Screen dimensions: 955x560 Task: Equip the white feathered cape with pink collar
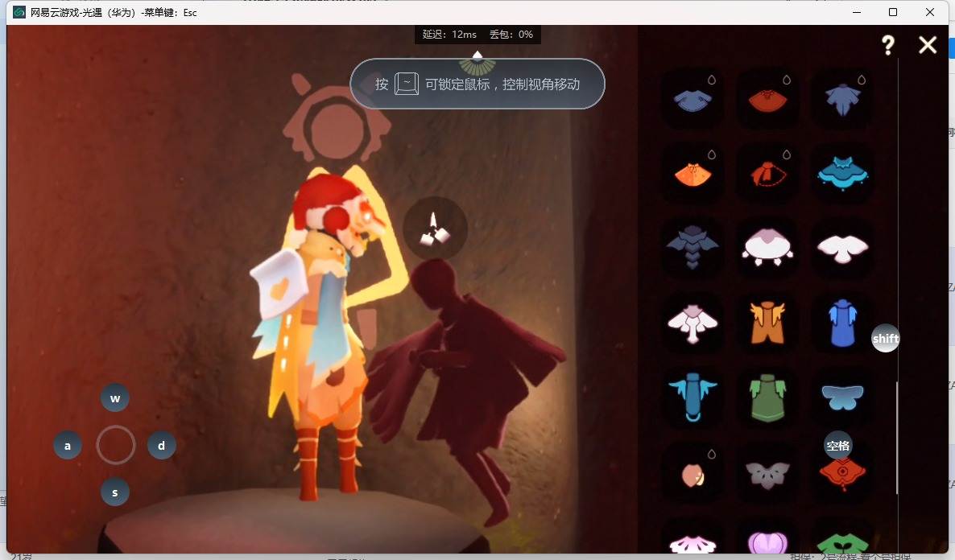point(692,323)
